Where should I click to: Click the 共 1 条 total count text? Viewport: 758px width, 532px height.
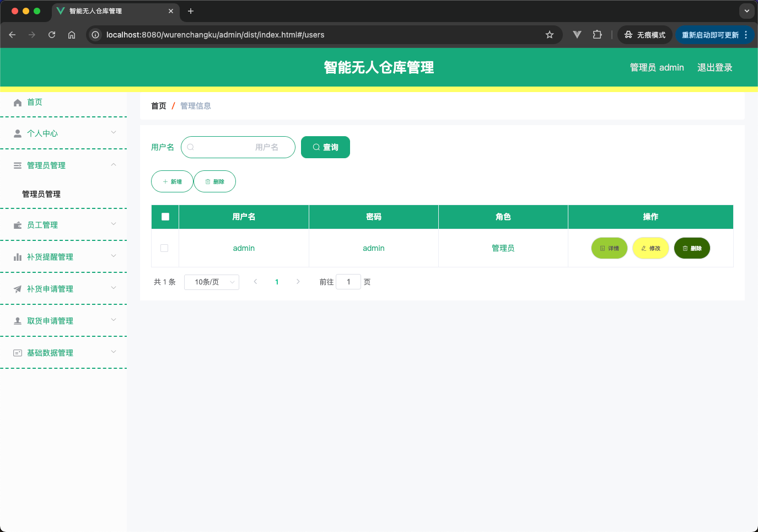pyautogui.click(x=164, y=282)
